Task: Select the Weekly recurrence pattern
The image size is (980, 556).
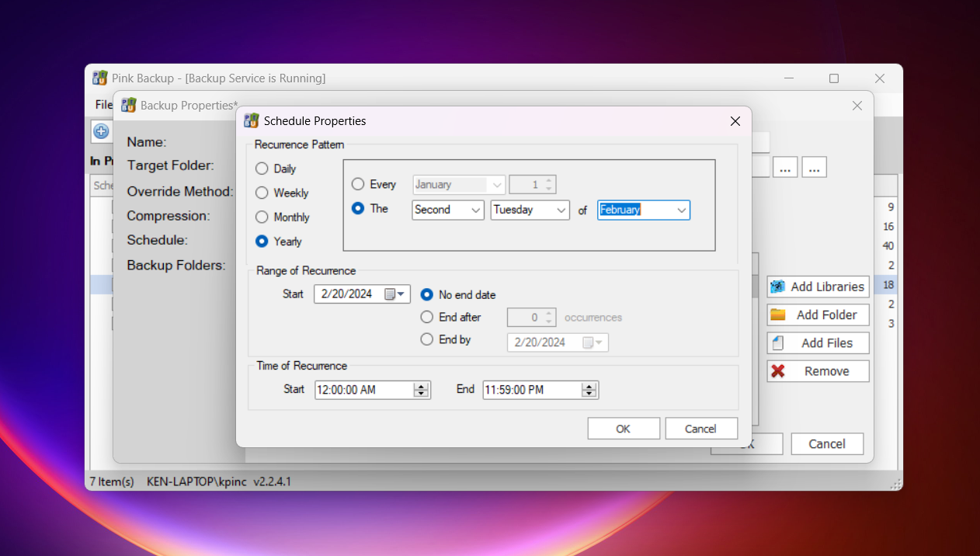Action: (262, 193)
